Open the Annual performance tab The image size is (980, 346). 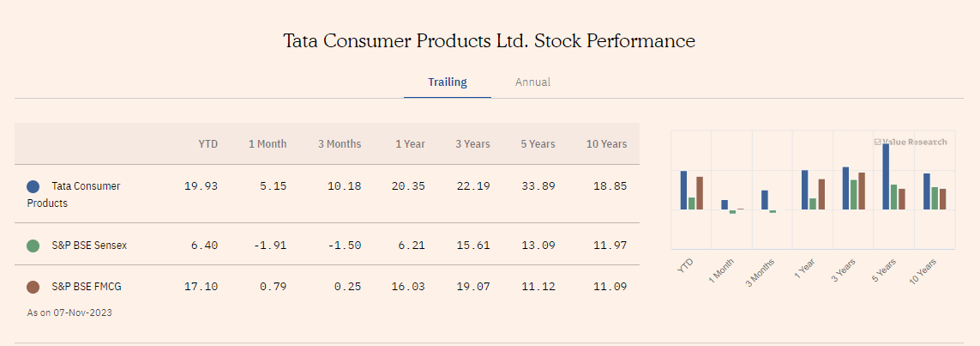(x=532, y=82)
